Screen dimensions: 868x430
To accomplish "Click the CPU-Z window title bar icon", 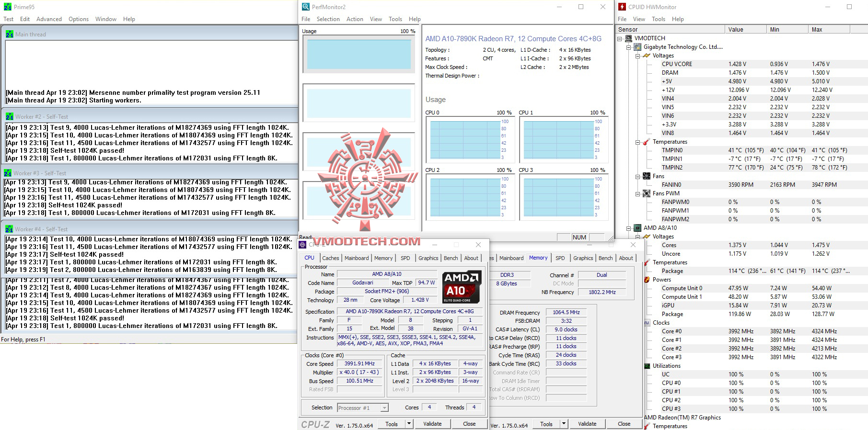I will [x=302, y=245].
